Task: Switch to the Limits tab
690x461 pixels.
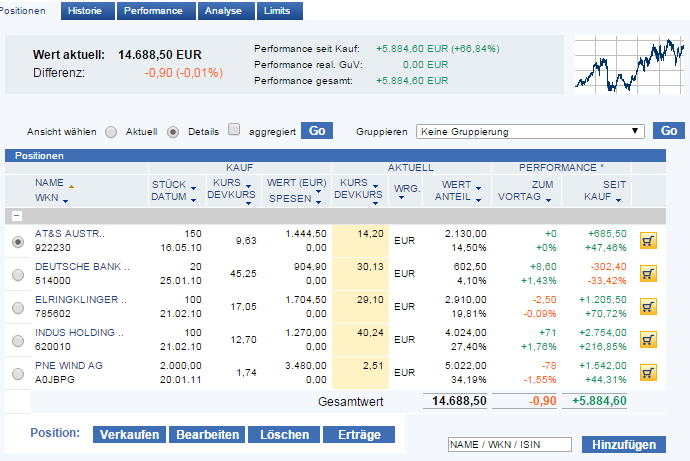Action: coord(280,11)
